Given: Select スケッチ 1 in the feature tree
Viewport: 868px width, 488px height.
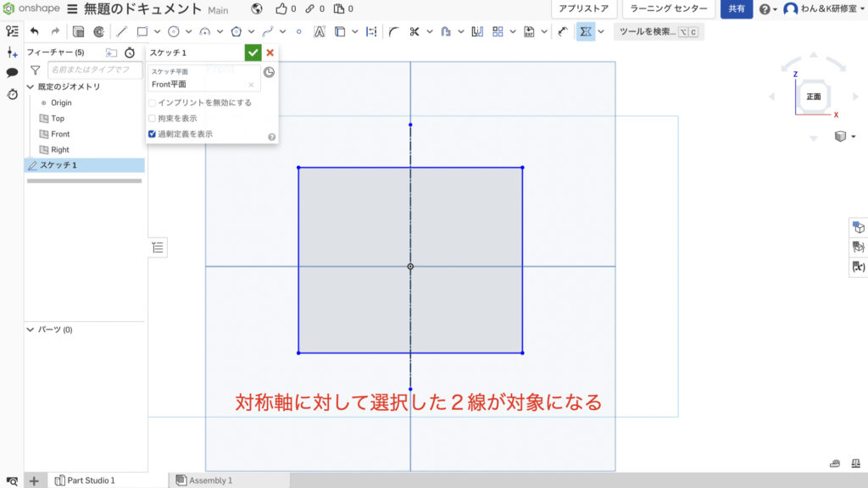Looking at the screenshot, I should [x=85, y=165].
